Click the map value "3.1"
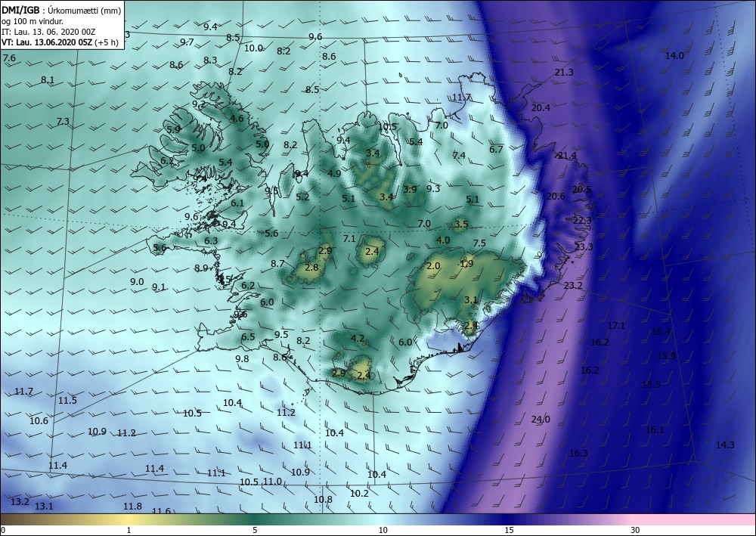The image size is (756, 536). coord(470,300)
